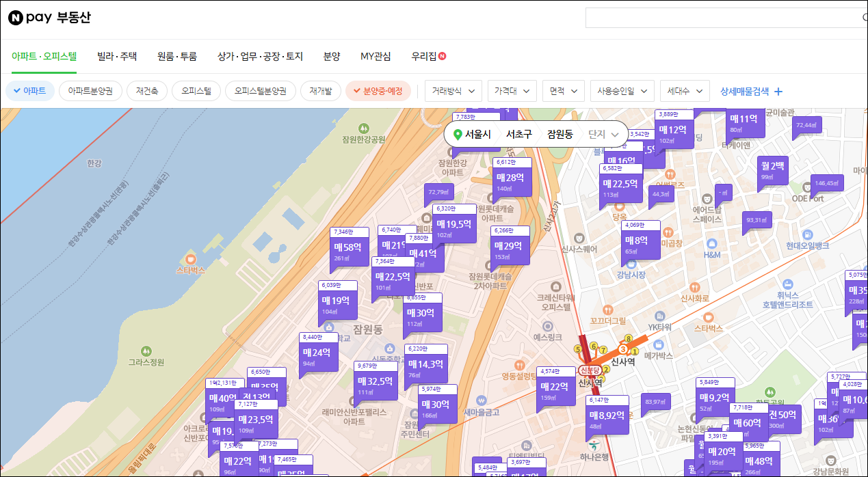Open the 우리집 tab
The height and width of the screenshot is (477, 868).
click(x=424, y=57)
